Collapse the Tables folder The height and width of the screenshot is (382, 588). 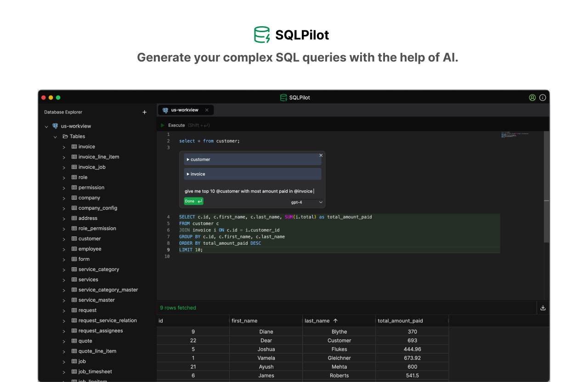pyautogui.click(x=56, y=136)
